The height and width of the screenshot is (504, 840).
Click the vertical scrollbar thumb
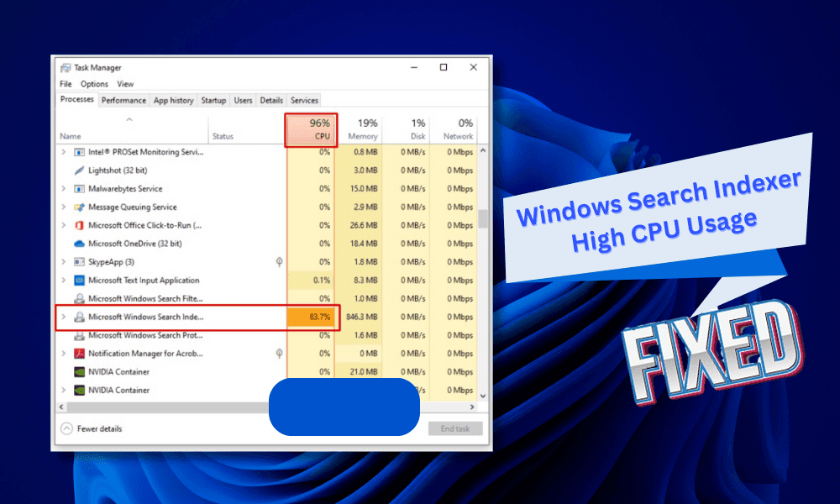[x=483, y=218]
